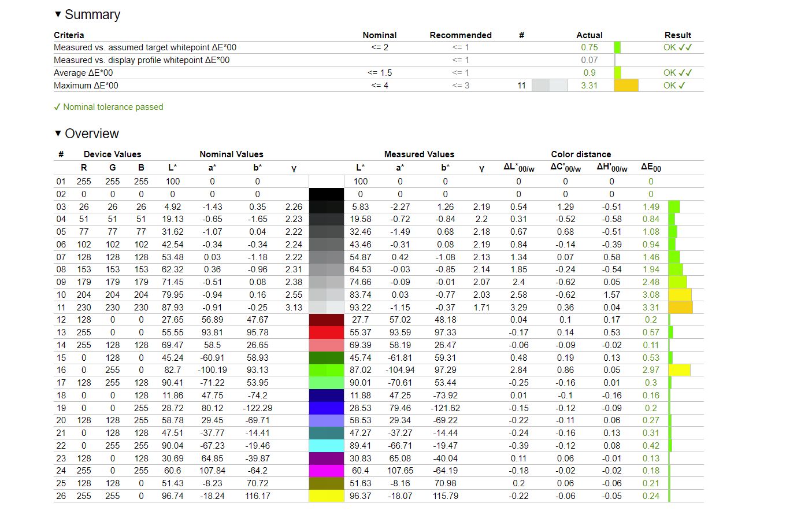Click 'Measured vs. assumed target whitepoint ΔE*00' criterion
The width and height of the screenshot is (812, 514).
tap(145, 47)
